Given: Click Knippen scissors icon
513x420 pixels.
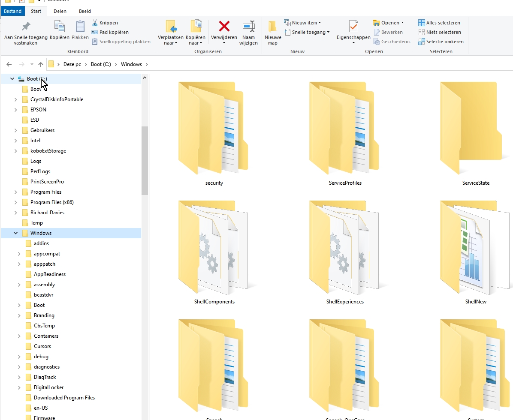Looking at the screenshot, I should click(x=95, y=23).
